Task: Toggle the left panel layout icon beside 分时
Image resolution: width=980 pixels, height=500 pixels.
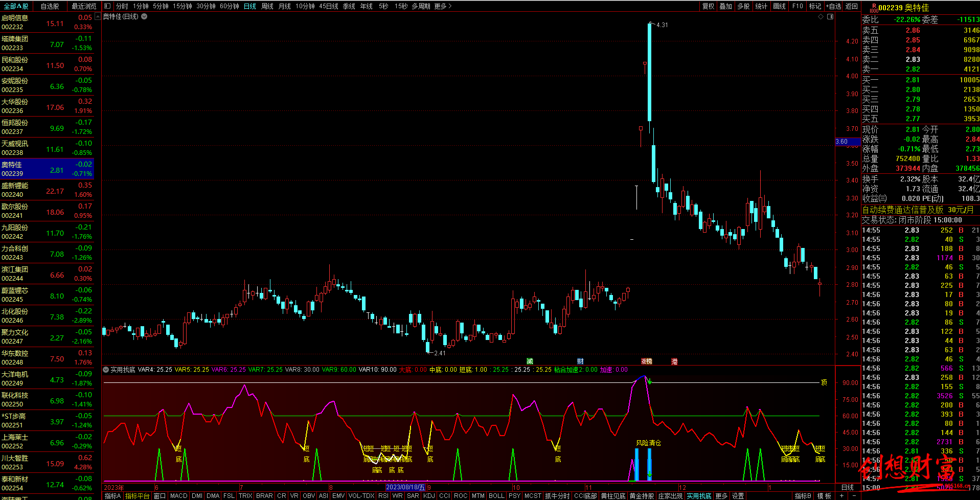Action: (x=107, y=6)
